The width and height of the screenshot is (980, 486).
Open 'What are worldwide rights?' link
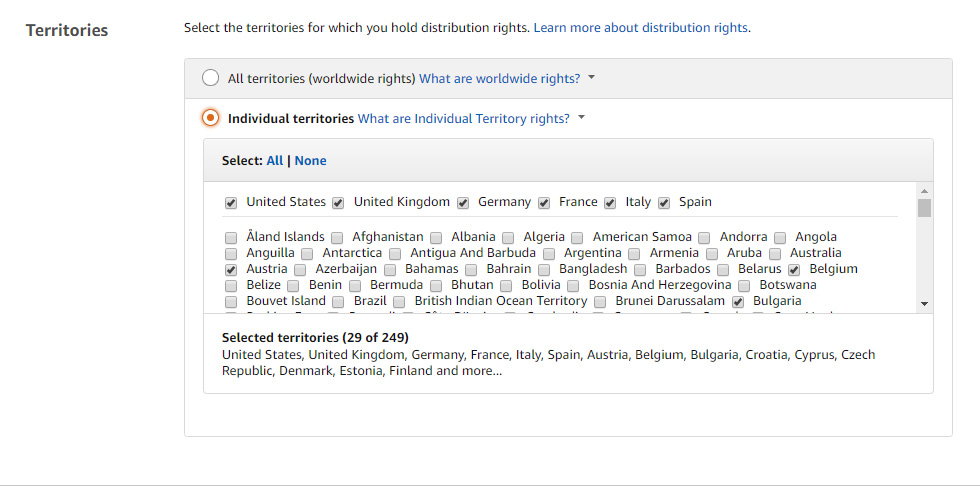pos(499,78)
